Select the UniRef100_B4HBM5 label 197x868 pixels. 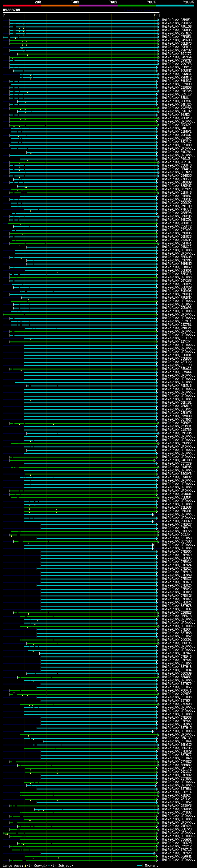point(177,264)
